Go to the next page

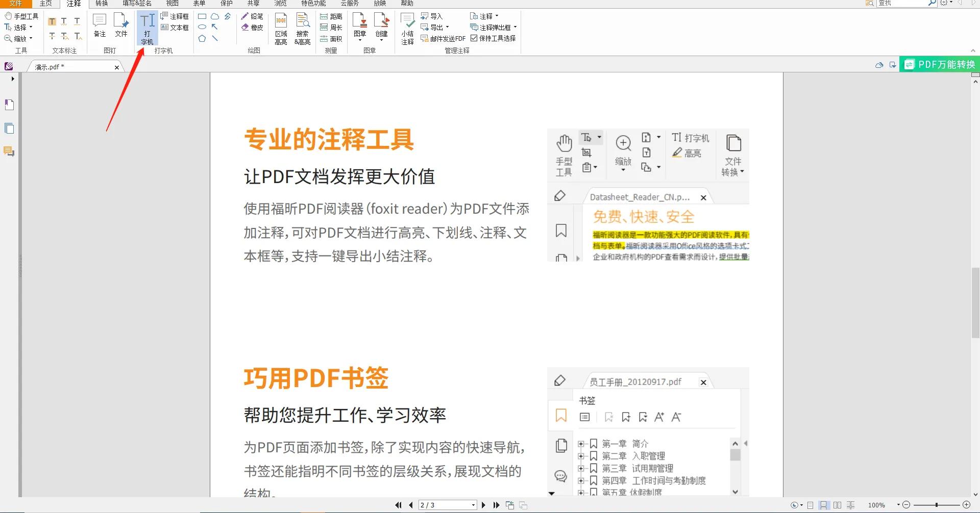483,505
